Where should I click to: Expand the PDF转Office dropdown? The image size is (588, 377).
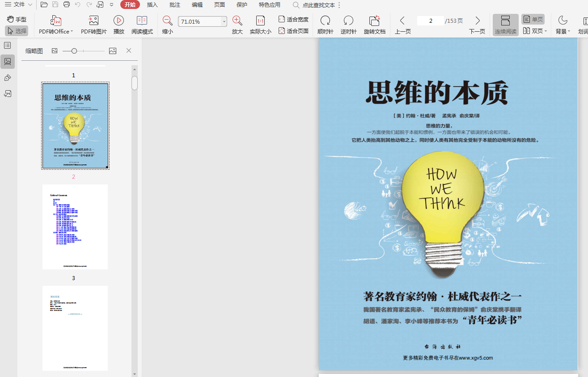point(72,32)
